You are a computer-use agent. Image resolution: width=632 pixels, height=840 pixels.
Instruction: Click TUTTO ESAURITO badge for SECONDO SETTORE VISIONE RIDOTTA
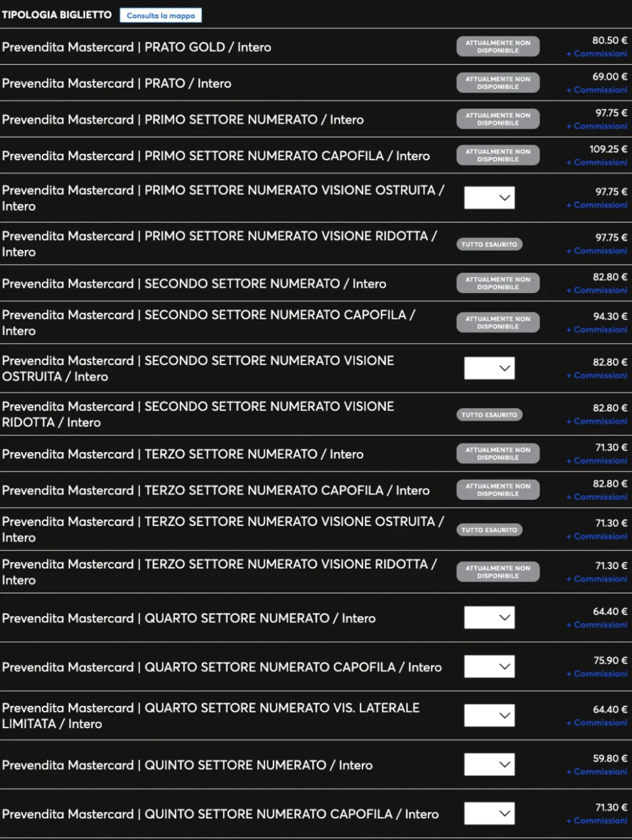click(489, 415)
